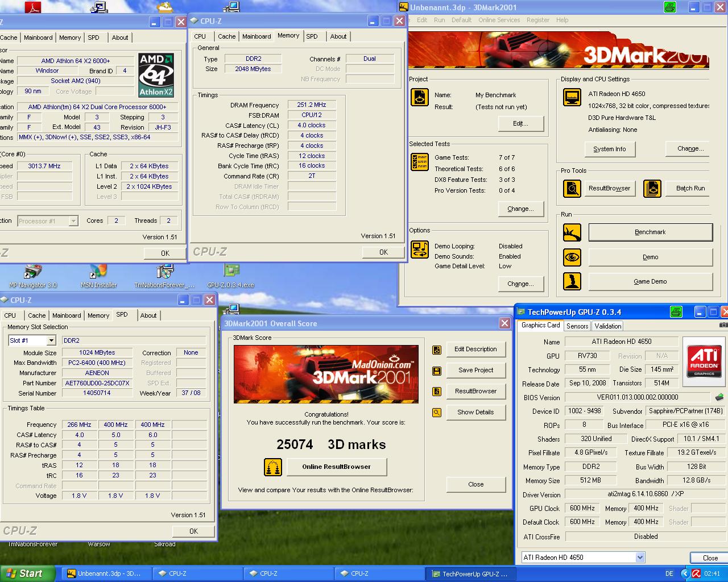The image size is (728, 582).
Task: Click the Online ResultBrowser icon in score dialog
Action: (x=273, y=467)
